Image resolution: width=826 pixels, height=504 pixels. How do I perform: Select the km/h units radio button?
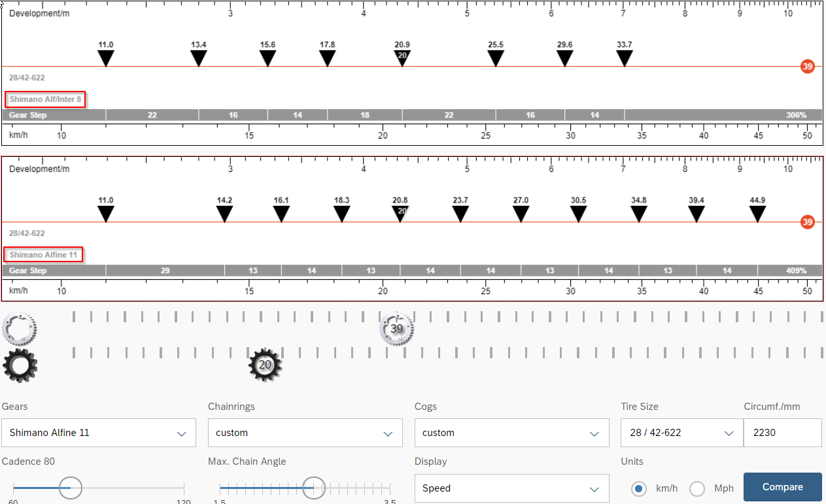pos(639,488)
